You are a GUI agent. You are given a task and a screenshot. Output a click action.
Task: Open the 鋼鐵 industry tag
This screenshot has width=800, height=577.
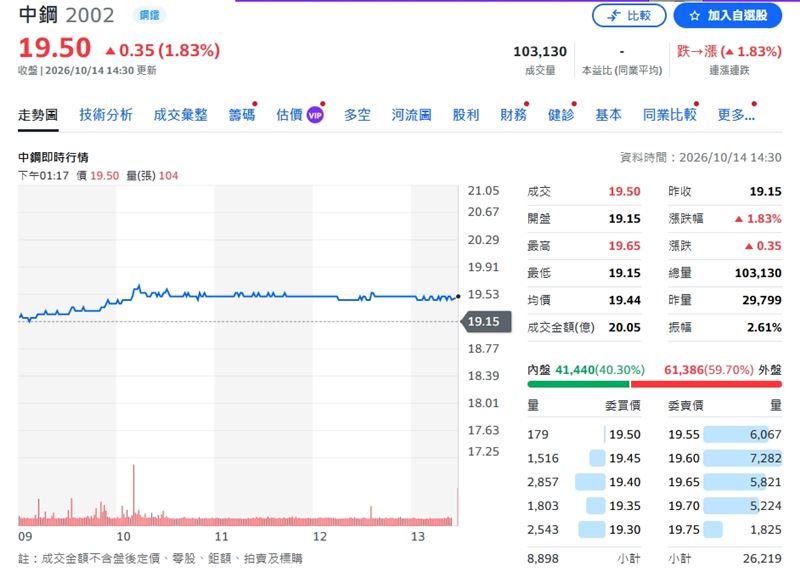(149, 15)
